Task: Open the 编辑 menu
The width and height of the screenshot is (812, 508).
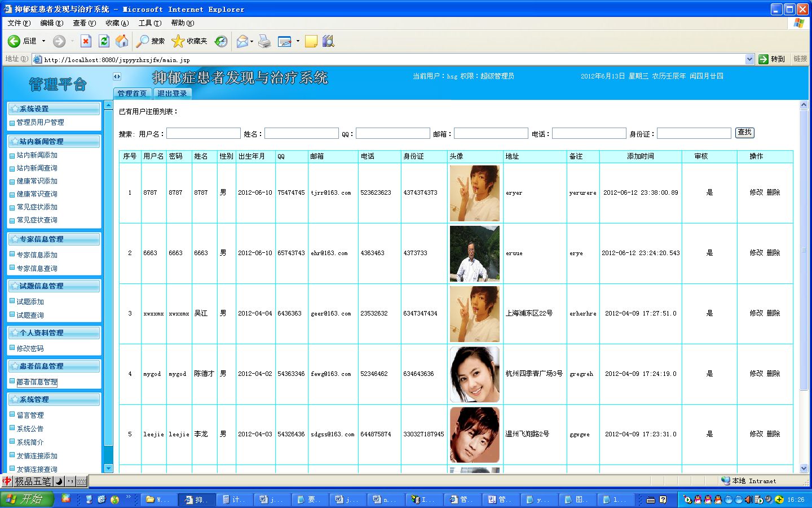Action: click(x=52, y=23)
